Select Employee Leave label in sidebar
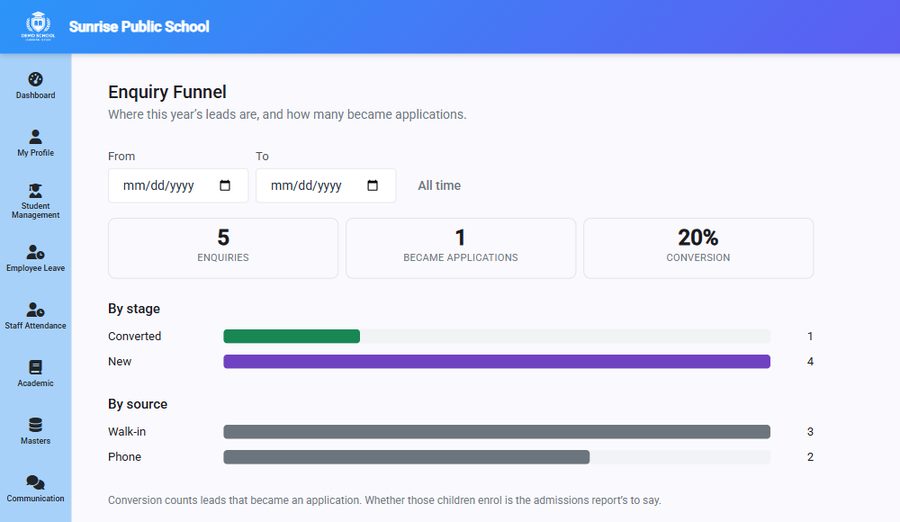900x522 pixels. pyautogui.click(x=36, y=268)
